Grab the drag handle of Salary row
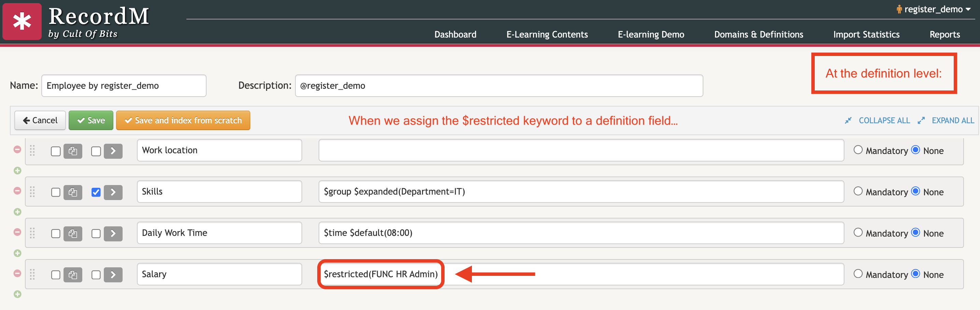Screen dimensions: 980x310 click(x=32, y=274)
